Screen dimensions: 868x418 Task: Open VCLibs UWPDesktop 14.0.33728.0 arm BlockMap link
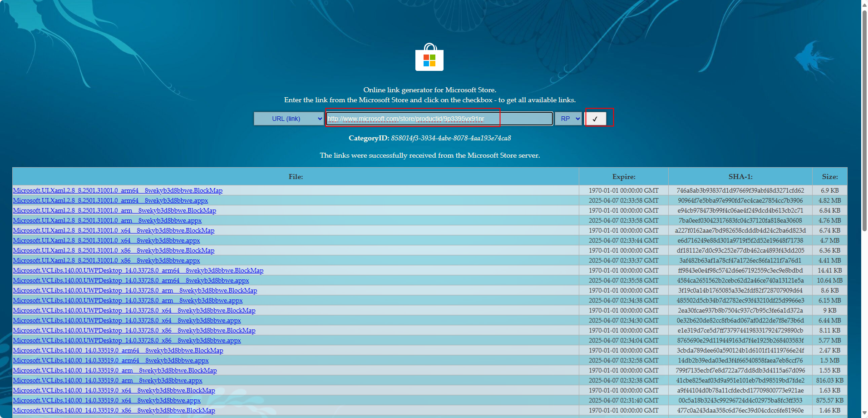135,290
